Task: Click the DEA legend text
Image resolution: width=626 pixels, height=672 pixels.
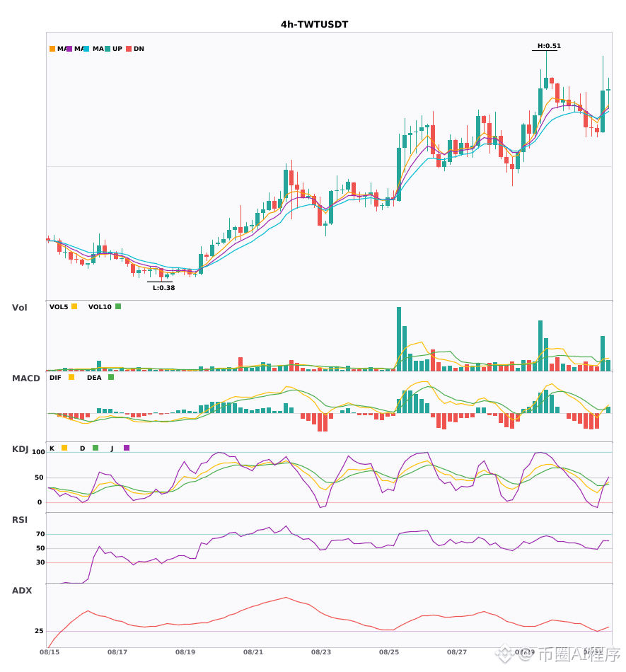Action: click(x=94, y=378)
